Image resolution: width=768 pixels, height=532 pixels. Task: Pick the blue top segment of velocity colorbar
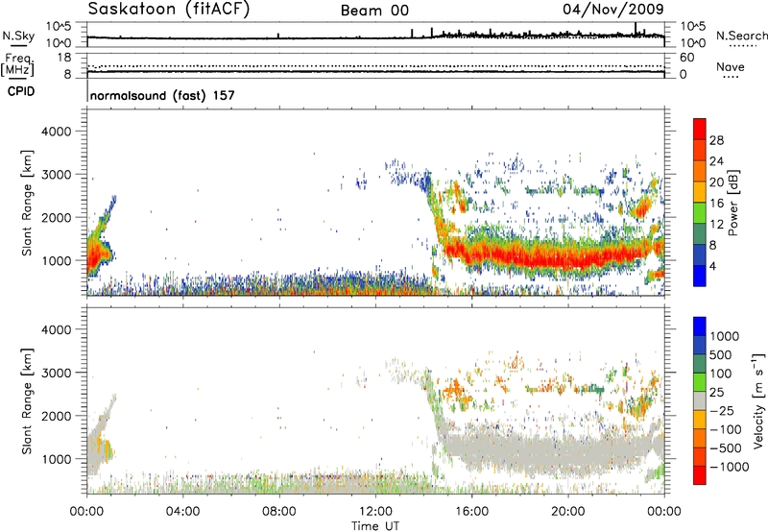coord(700,326)
